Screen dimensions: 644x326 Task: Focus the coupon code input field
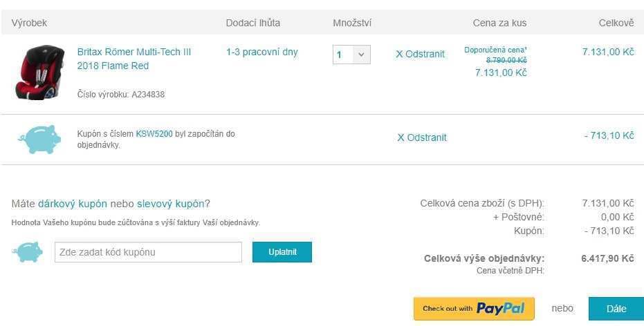pos(148,252)
